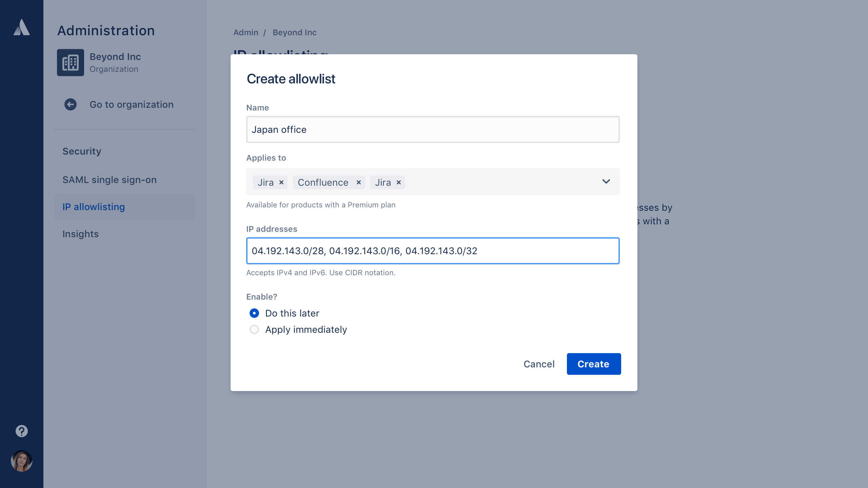Viewport: 868px width, 488px height.
Task: Click the Go to organization back arrow icon
Action: pos(71,104)
